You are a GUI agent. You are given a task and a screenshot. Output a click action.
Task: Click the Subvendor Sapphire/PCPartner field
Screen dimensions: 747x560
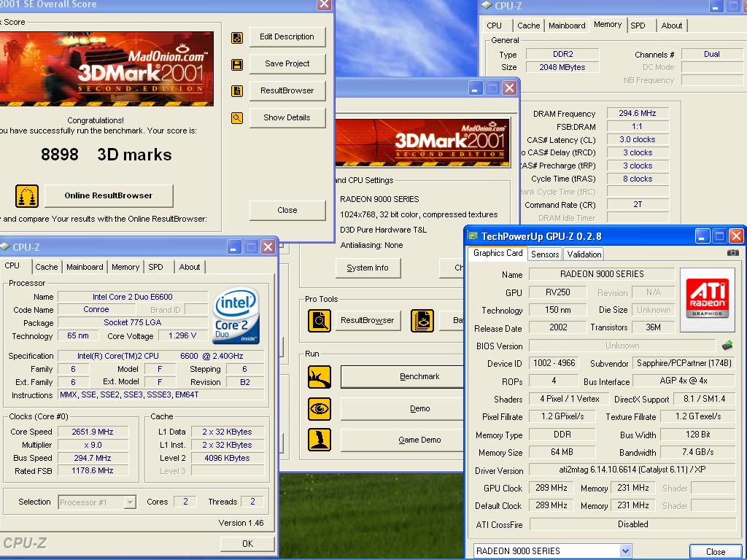point(684,363)
